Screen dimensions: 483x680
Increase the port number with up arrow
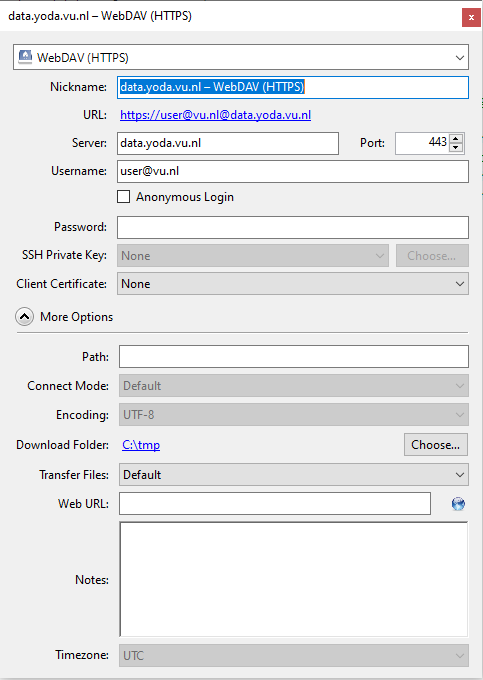click(455, 139)
